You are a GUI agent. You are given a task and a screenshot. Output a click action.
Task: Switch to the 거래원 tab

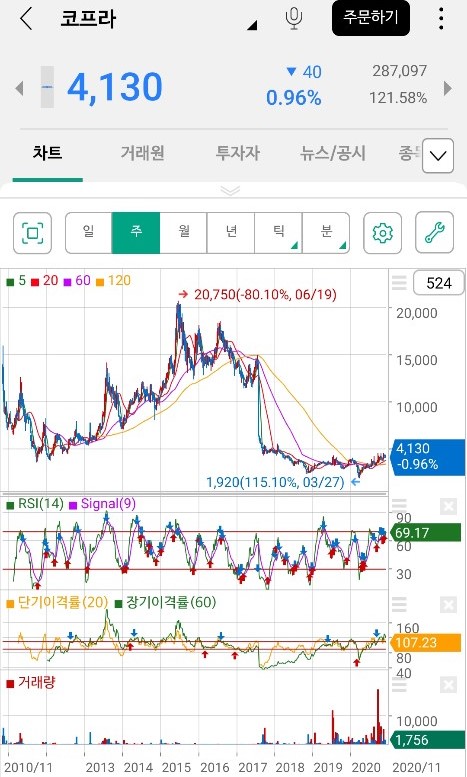point(142,153)
